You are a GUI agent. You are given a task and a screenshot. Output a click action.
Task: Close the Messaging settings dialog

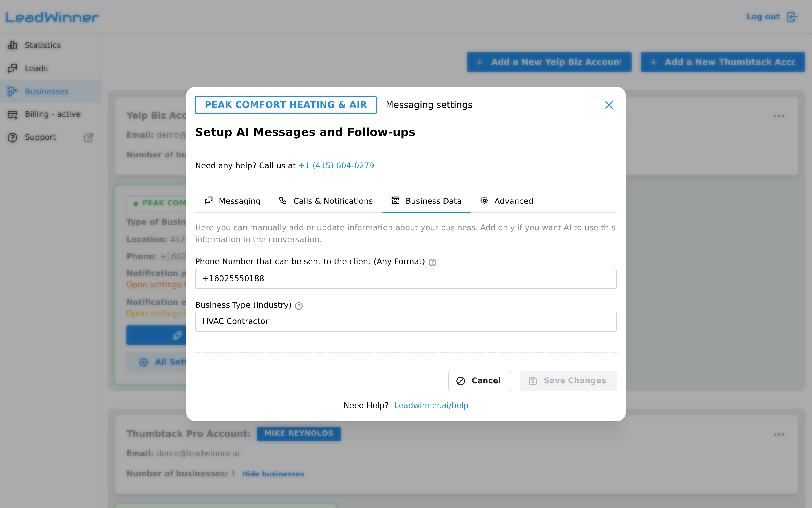coord(609,105)
